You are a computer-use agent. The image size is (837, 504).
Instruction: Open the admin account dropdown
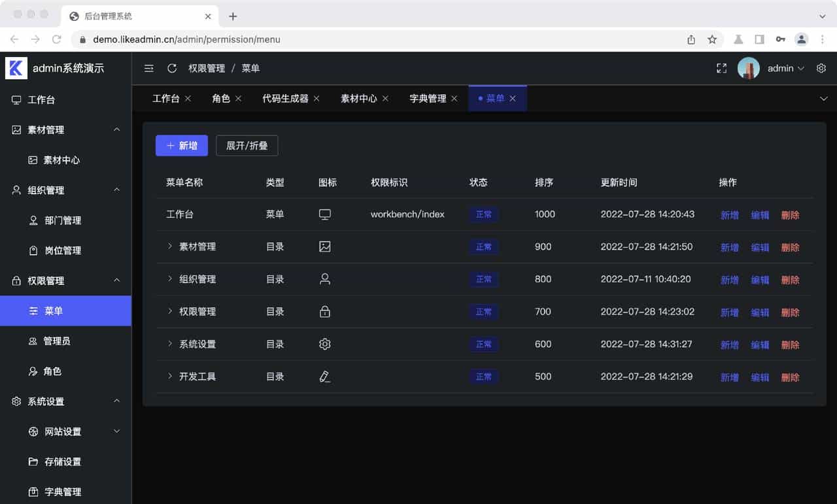783,68
